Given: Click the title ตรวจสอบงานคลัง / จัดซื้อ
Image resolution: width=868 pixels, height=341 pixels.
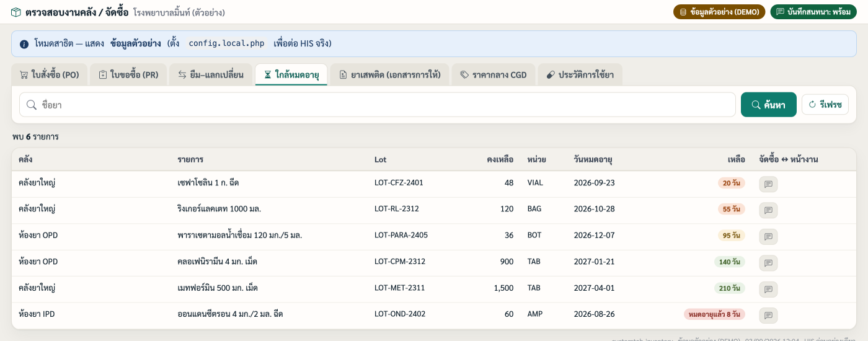Looking at the screenshot, I should 77,12.
